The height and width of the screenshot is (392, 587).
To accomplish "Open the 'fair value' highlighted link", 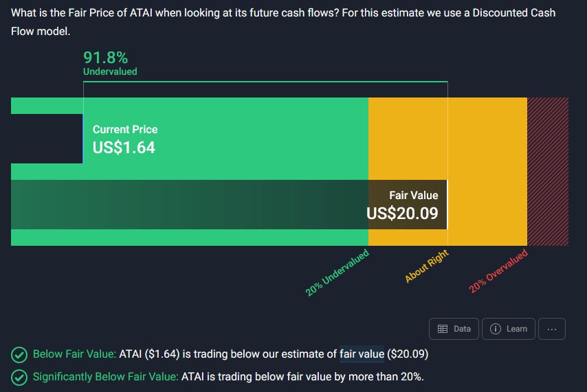I will [362, 354].
